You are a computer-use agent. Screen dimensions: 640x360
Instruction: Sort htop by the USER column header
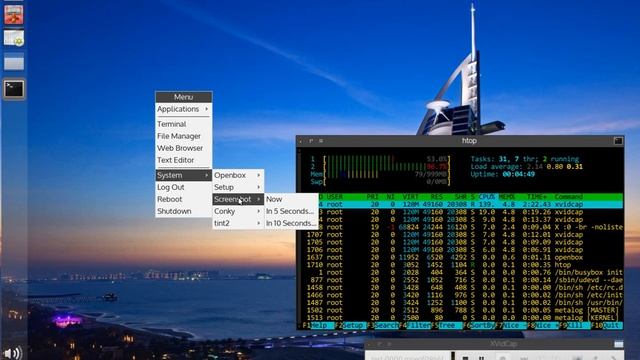point(334,197)
